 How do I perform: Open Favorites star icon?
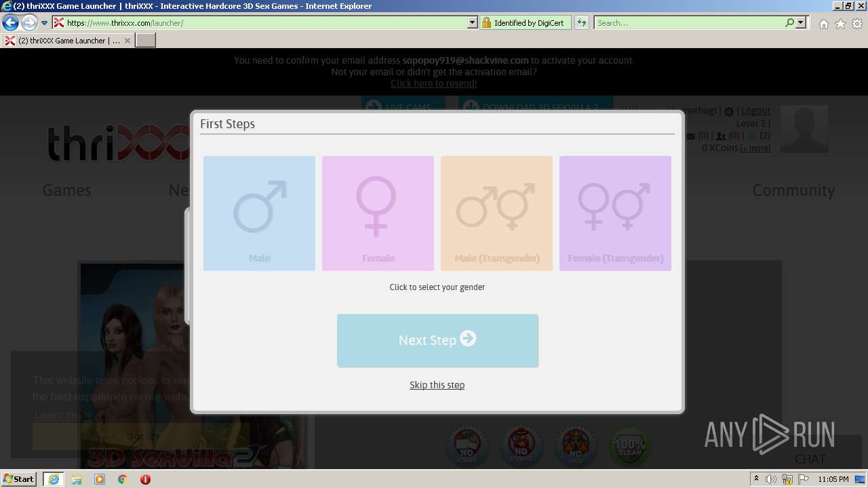pos(840,24)
